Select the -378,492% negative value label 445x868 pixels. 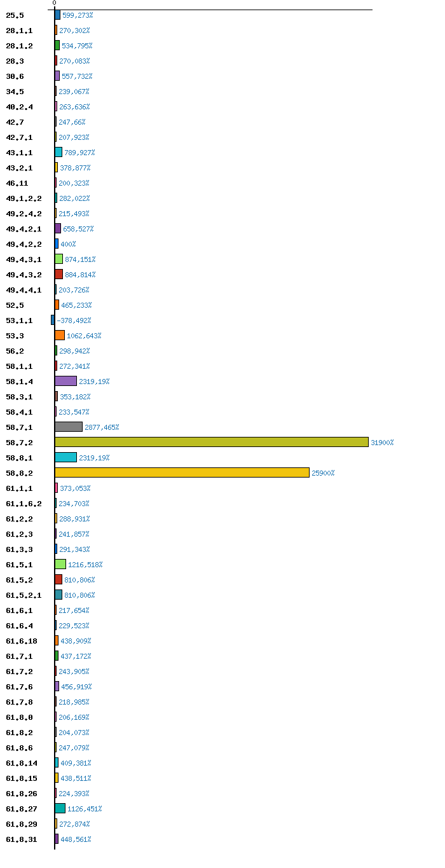74,320
